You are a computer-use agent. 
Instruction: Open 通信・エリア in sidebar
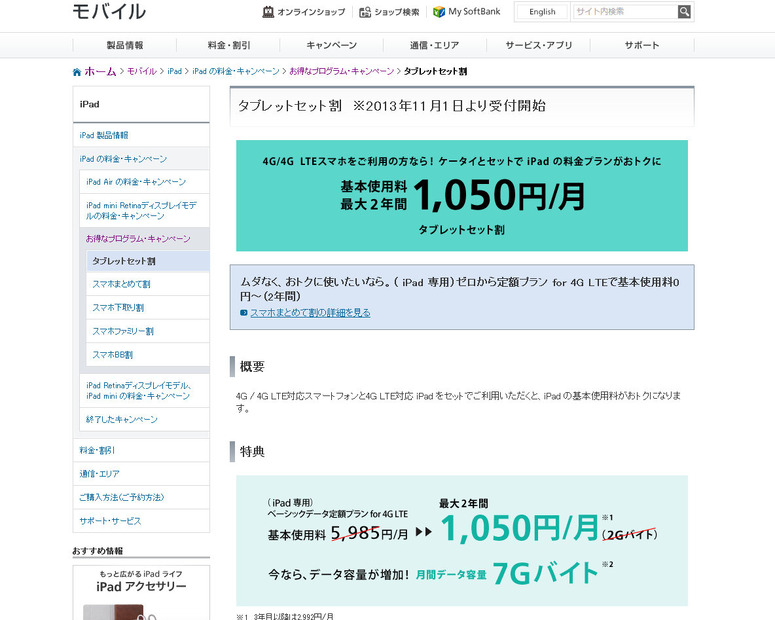click(x=141, y=474)
